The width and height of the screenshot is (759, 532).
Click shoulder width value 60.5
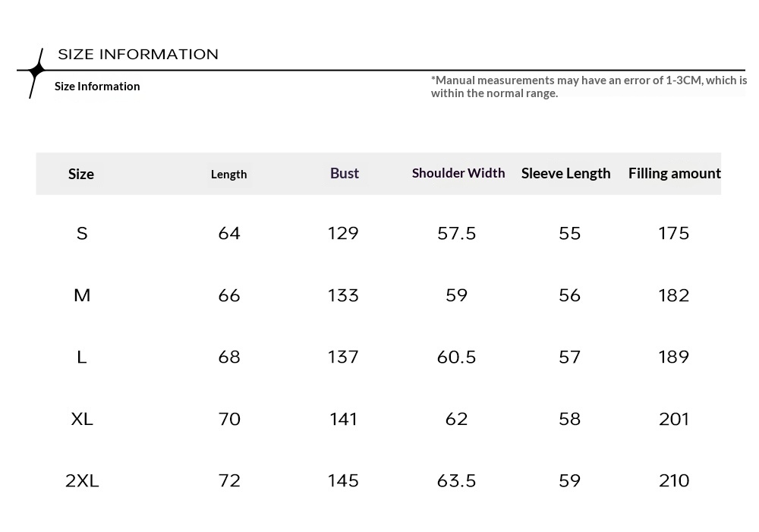pos(457,357)
